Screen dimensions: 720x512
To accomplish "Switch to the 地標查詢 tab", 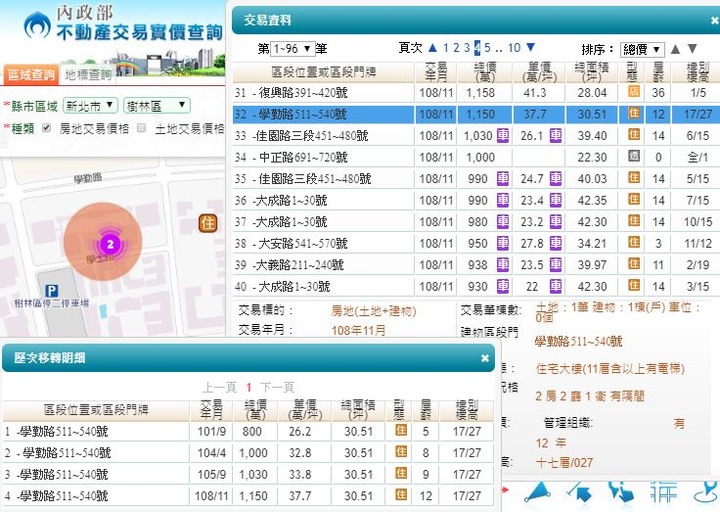I will (x=88, y=75).
